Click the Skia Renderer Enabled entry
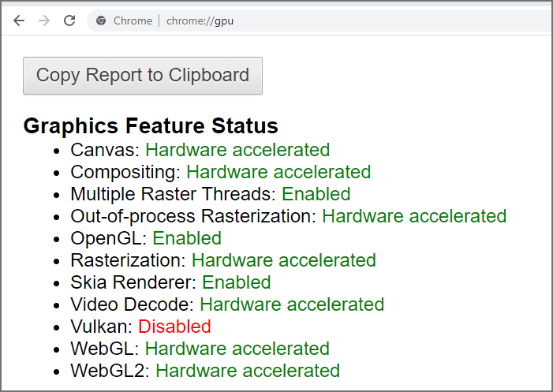553x392 pixels. pyautogui.click(x=170, y=282)
